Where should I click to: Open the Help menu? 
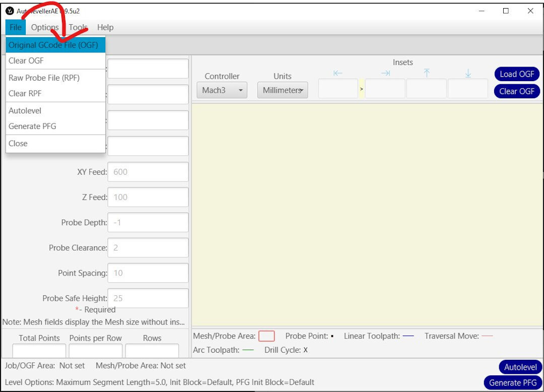105,27
